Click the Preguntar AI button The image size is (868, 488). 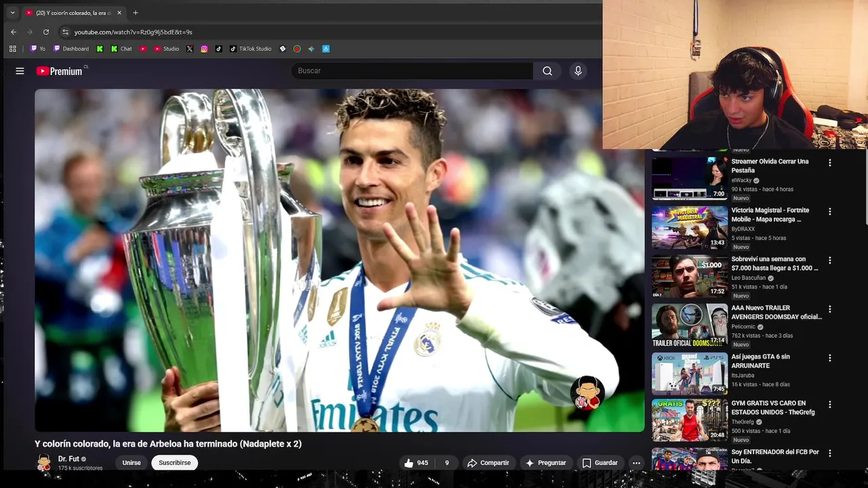(546, 463)
